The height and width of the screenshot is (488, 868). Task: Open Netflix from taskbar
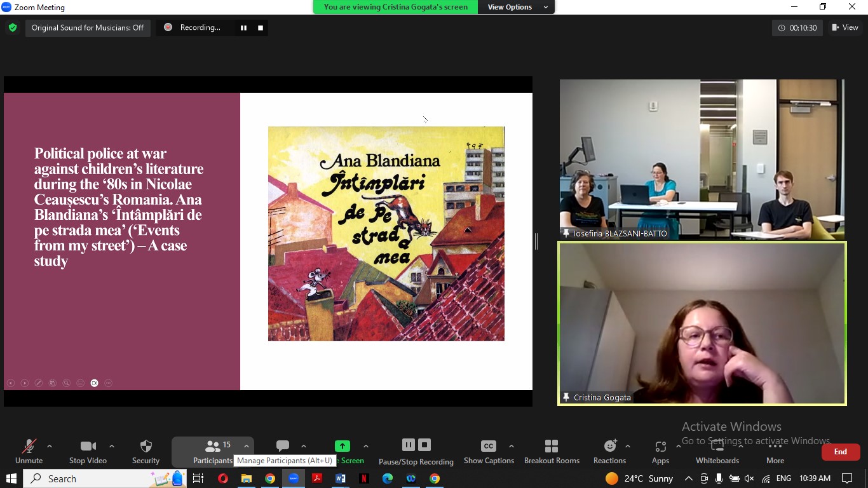[364, 478]
